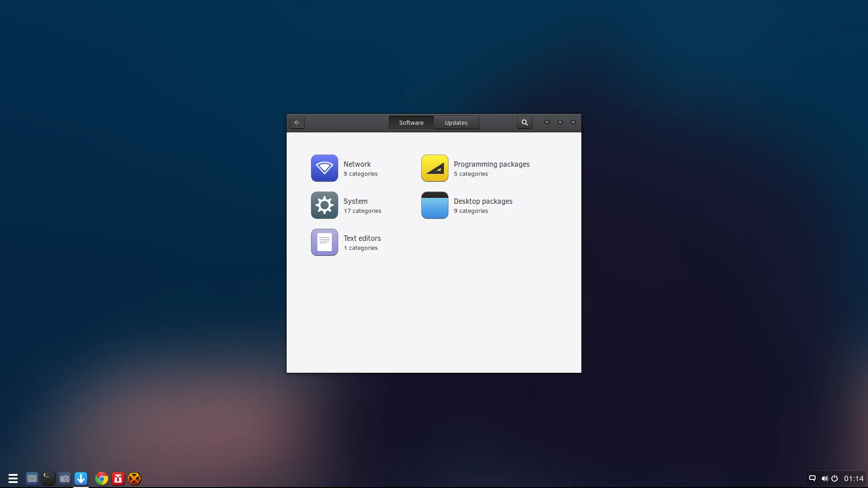The height and width of the screenshot is (488, 868).
Task: Launch Chrome from the taskbar
Action: pos(102,479)
